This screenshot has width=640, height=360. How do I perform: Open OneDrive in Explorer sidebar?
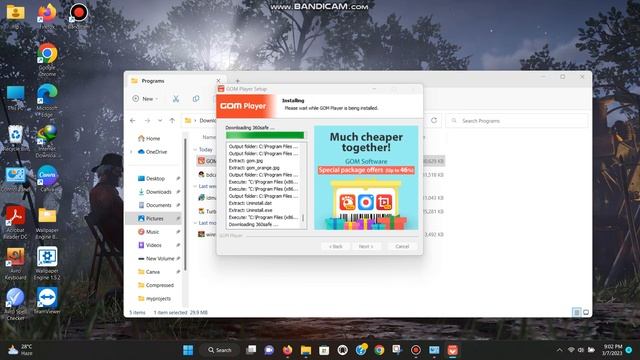click(153, 152)
